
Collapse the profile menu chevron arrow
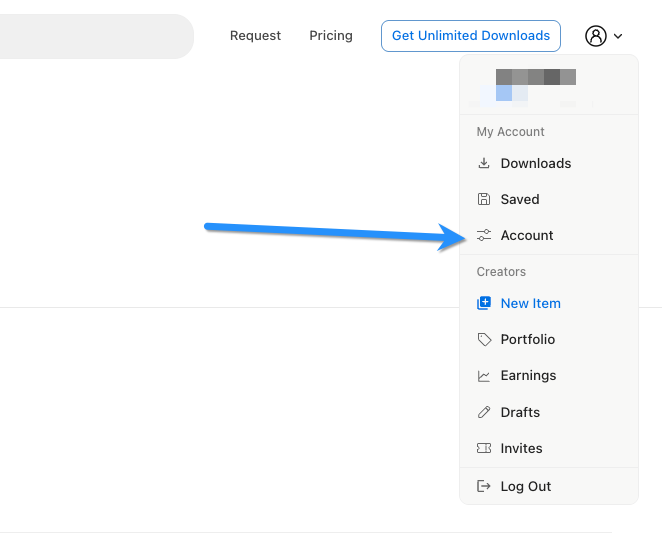click(618, 36)
